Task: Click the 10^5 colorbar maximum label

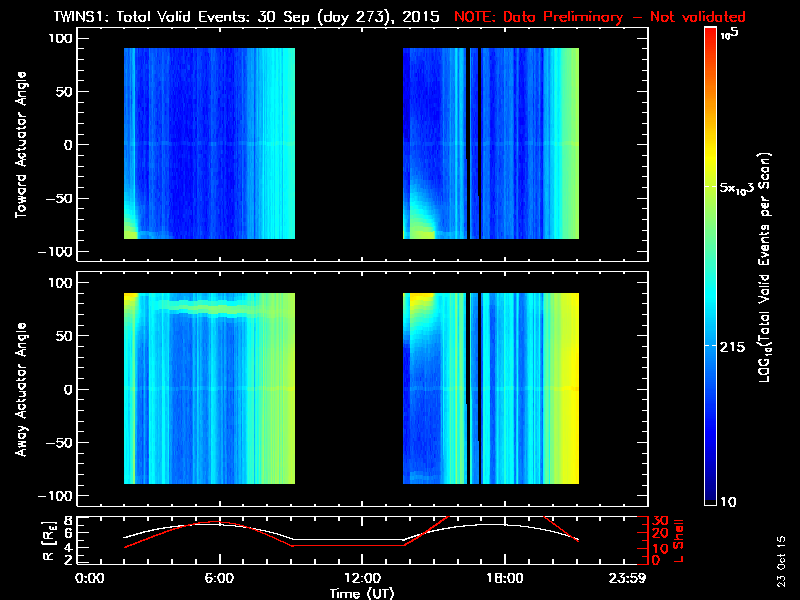Action: point(729,34)
